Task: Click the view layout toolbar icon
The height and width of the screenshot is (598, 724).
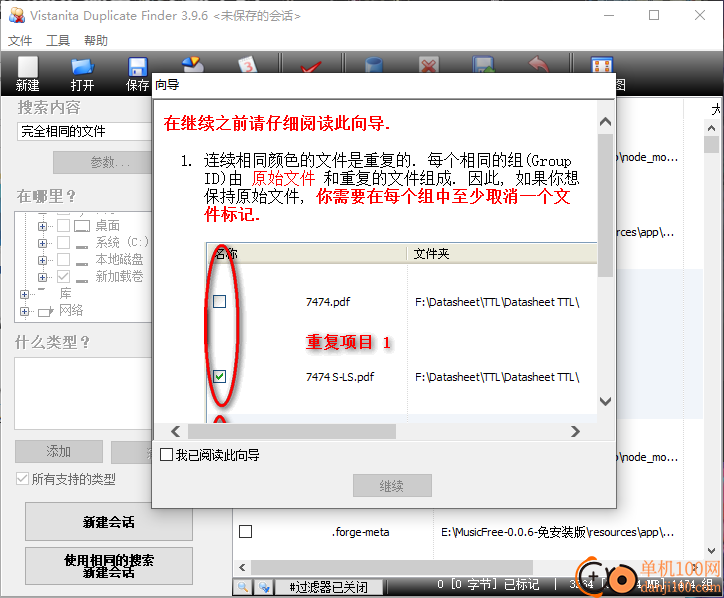Action: point(602,65)
